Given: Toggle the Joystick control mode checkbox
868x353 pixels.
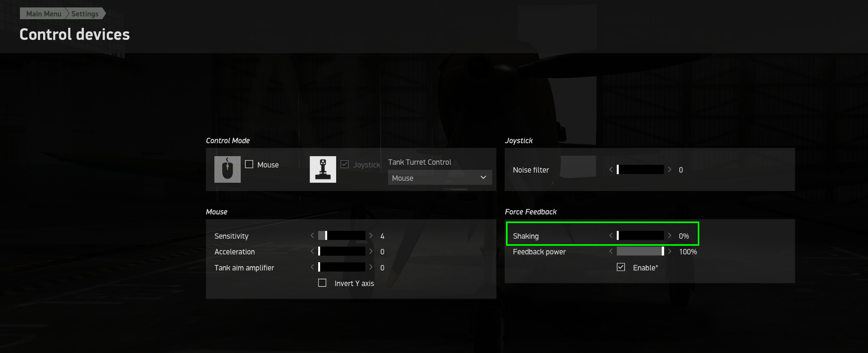Looking at the screenshot, I should click(345, 164).
